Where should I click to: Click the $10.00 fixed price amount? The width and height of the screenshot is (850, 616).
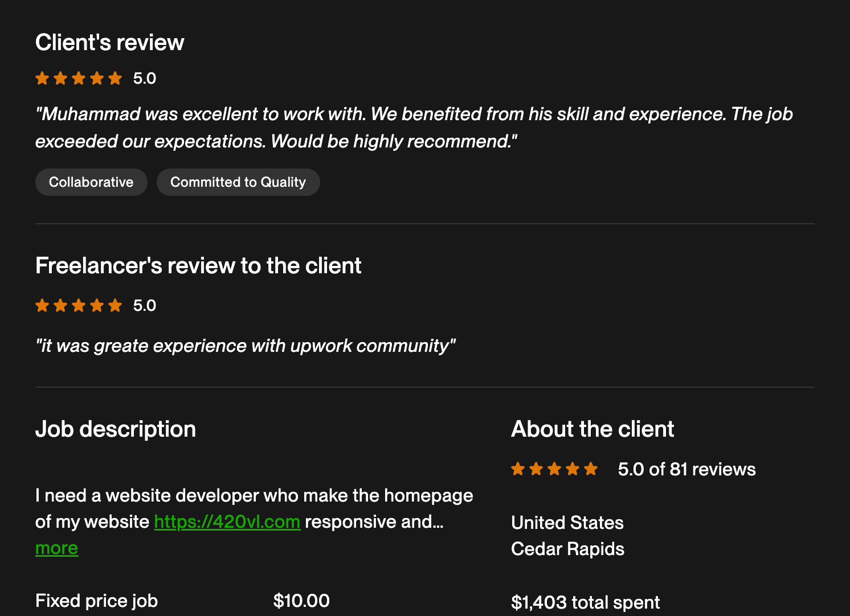click(x=301, y=601)
